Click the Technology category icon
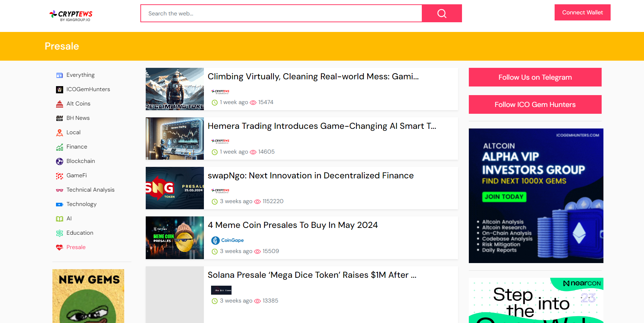This screenshot has height=323, width=644. 60,204
